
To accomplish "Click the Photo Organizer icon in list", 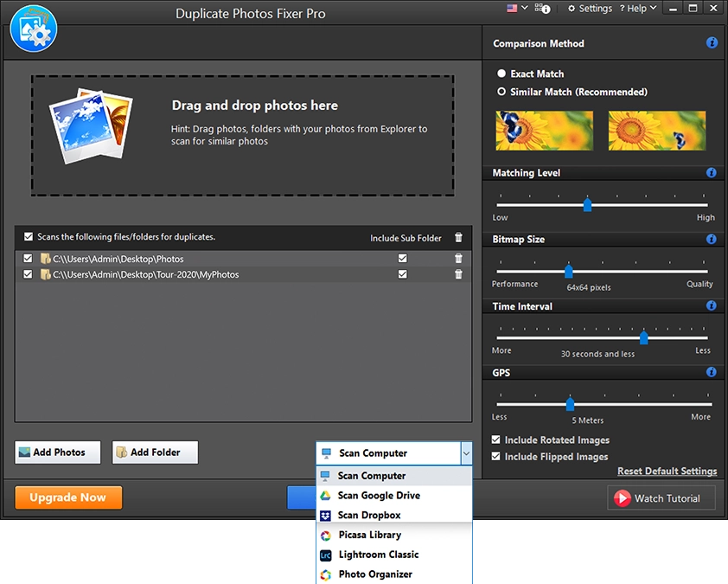I will click(x=325, y=574).
